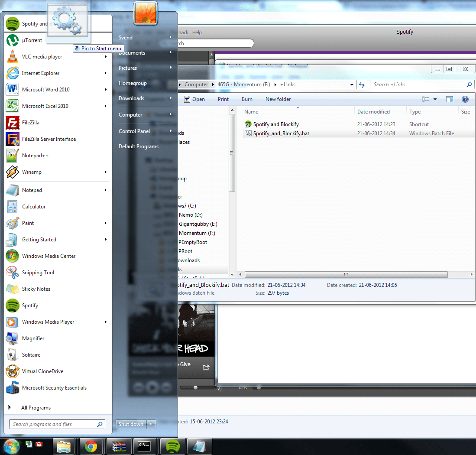
Task: Open Windows Explorer taskbar icon
Action: 64,446
